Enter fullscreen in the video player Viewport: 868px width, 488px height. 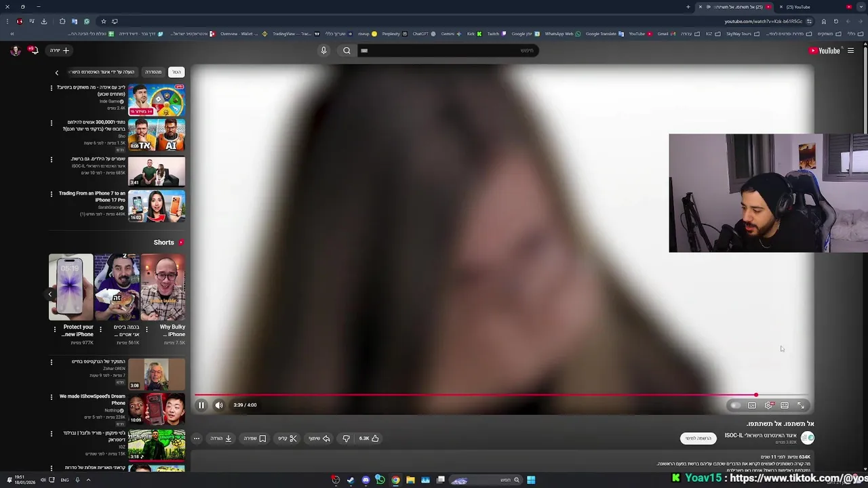(x=801, y=405)
